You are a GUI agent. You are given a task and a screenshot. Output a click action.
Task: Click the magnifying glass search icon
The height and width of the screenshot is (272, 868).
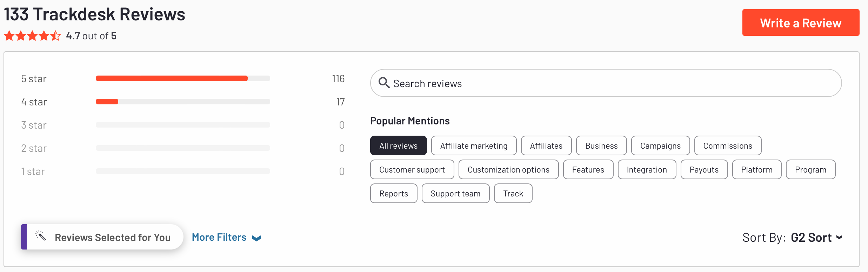pyautogui.click(x=384, y=83)
